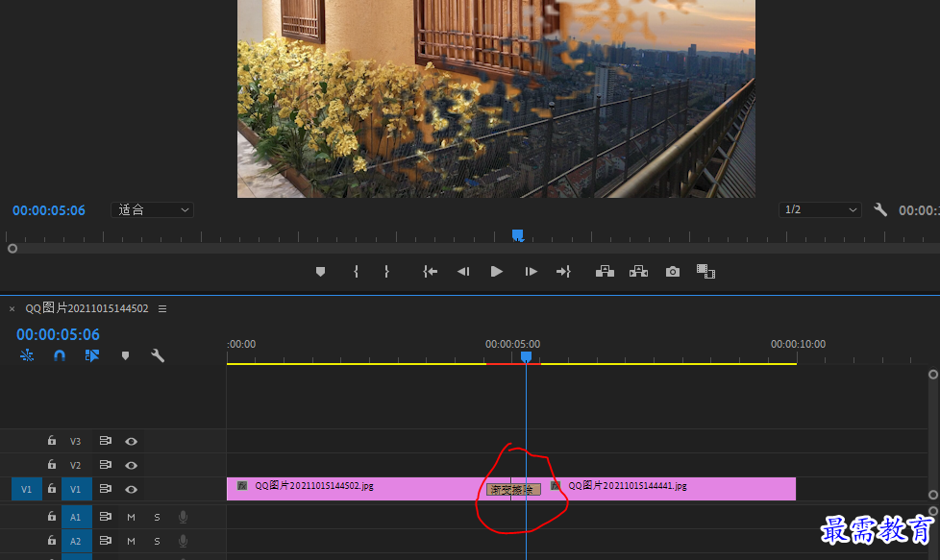Hide track V2 output
This screenshot has width=940, height=560.
[132, 465]
